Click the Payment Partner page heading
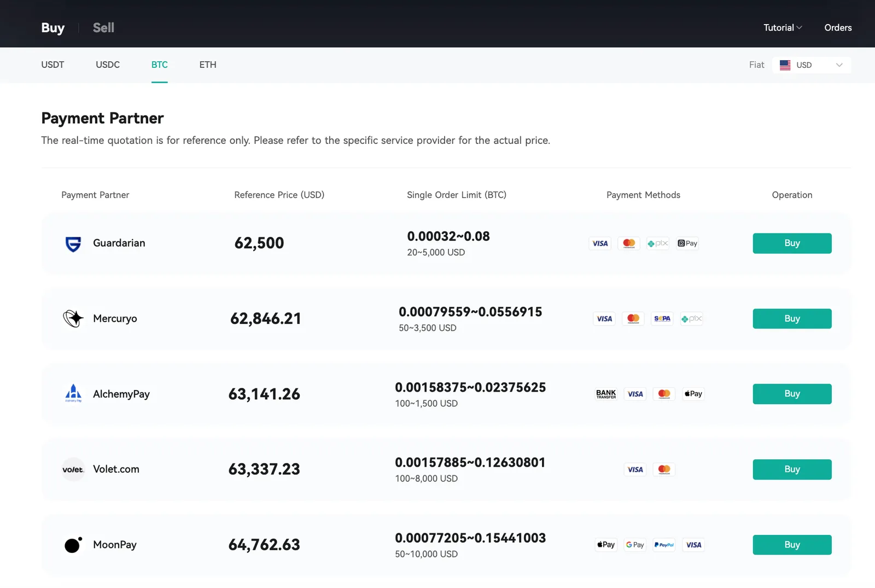 point(102,118)
